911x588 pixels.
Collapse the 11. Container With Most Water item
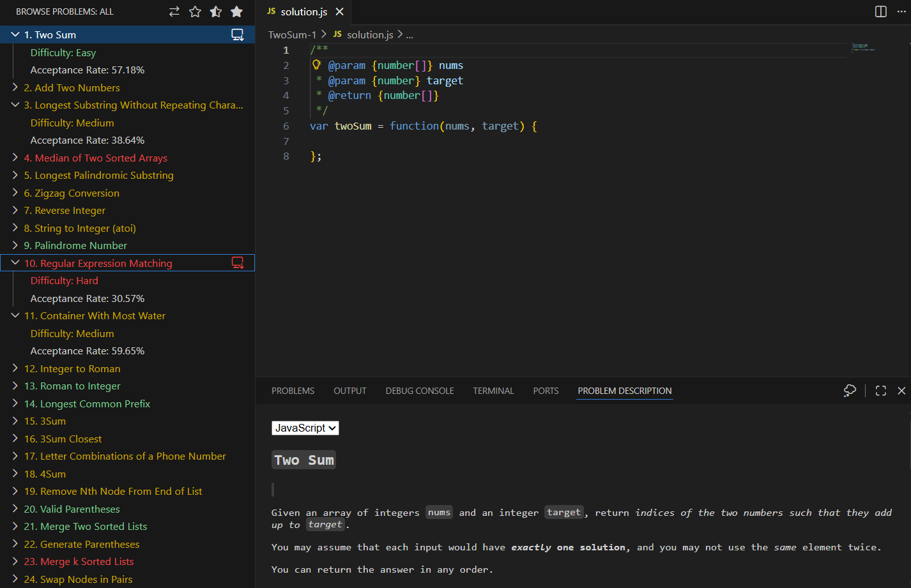16,315
